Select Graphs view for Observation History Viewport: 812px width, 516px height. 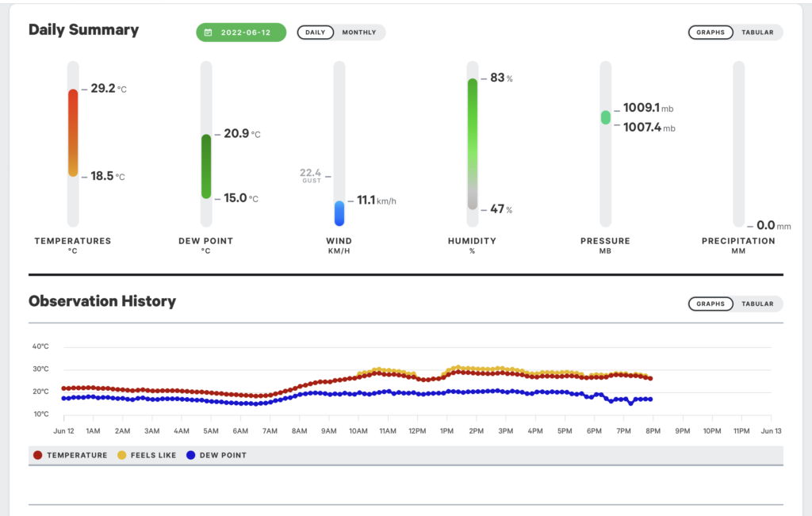(x=710, y=304)
